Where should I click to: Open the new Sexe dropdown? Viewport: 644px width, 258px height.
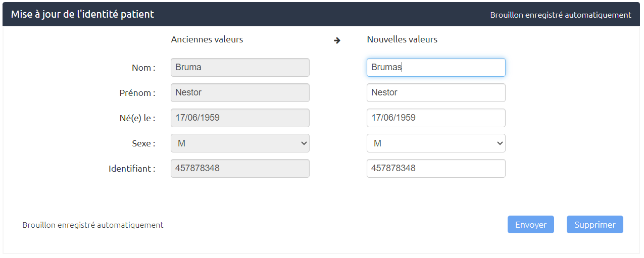coord(436,143)
